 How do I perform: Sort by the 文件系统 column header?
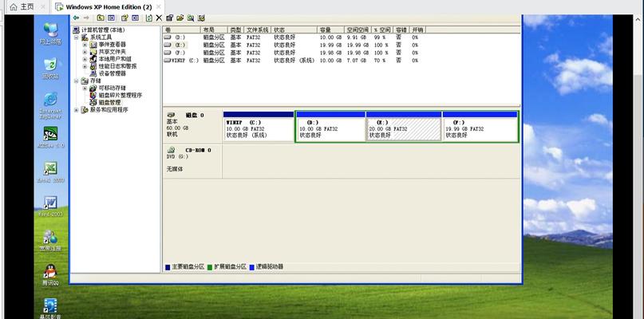(x=258, y=30)
